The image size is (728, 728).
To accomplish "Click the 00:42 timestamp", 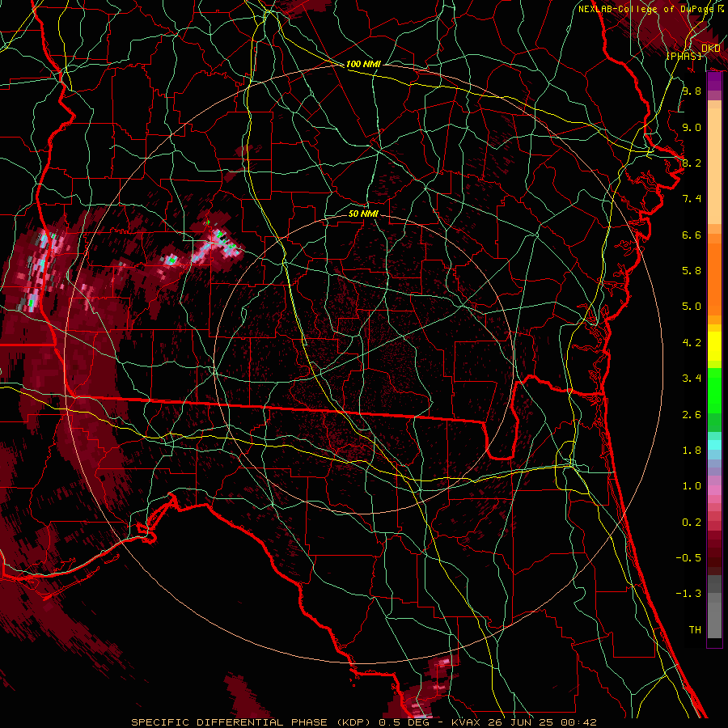I will pos(580,722).
